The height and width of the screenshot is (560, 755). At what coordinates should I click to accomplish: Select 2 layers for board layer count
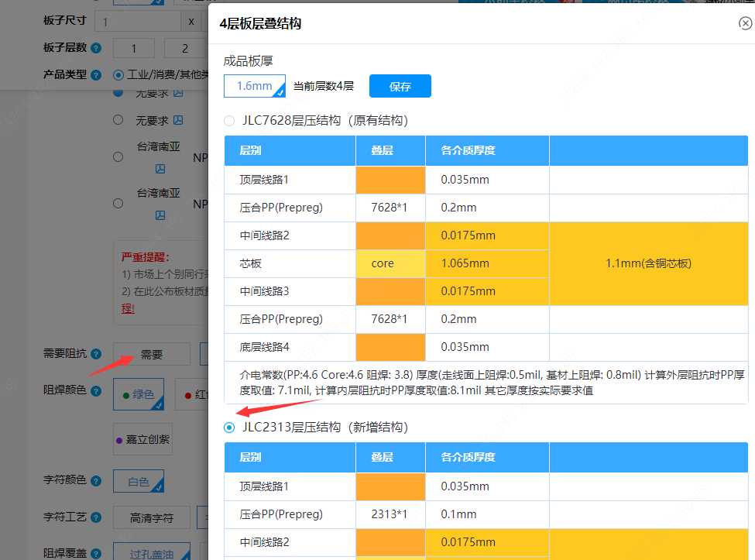pos(185,48)
